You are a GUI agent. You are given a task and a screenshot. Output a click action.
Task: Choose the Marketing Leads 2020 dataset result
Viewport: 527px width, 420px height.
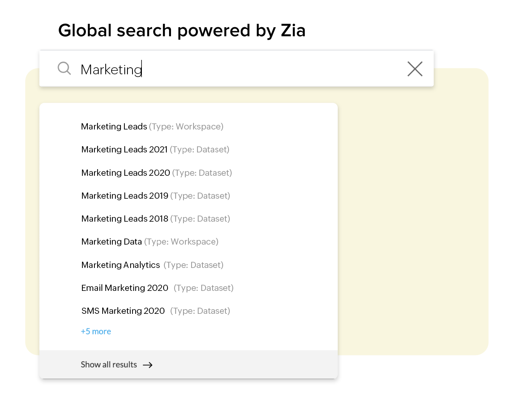126,173
